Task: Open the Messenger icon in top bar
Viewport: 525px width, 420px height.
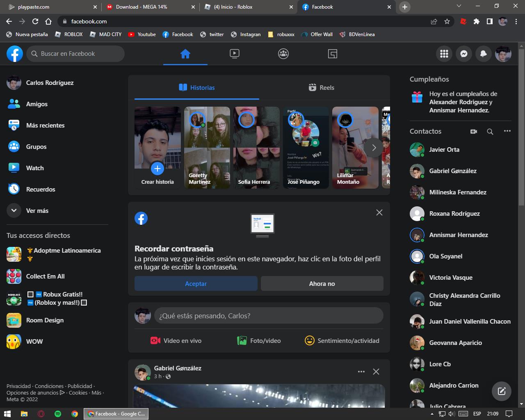Action: (464, 54)
